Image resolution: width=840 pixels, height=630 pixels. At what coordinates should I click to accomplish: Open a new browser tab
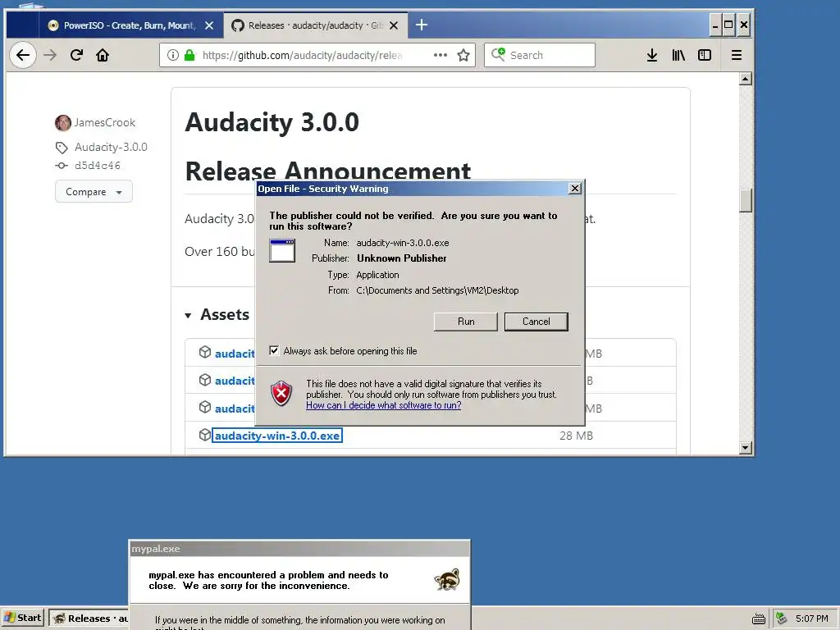(x=422, y=25)
